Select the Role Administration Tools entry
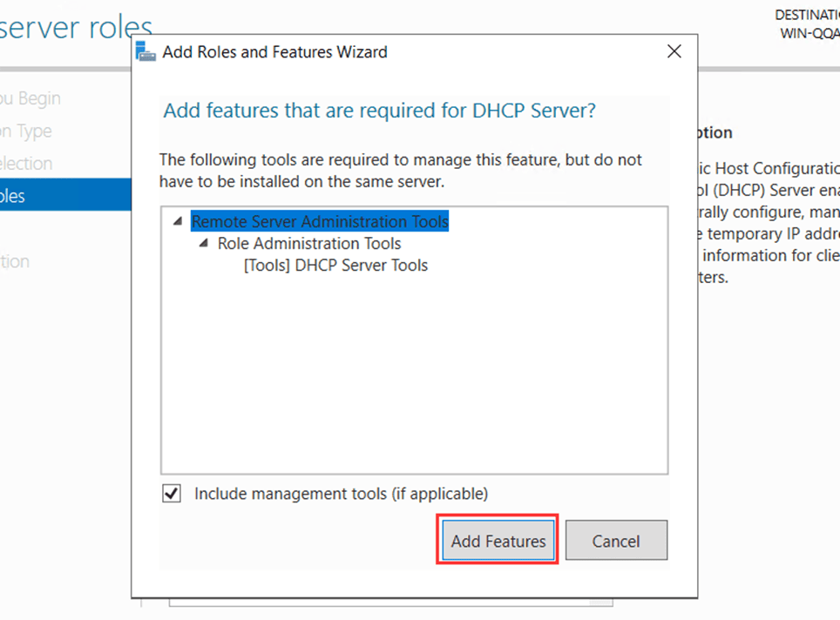 [x=309, y=244]
